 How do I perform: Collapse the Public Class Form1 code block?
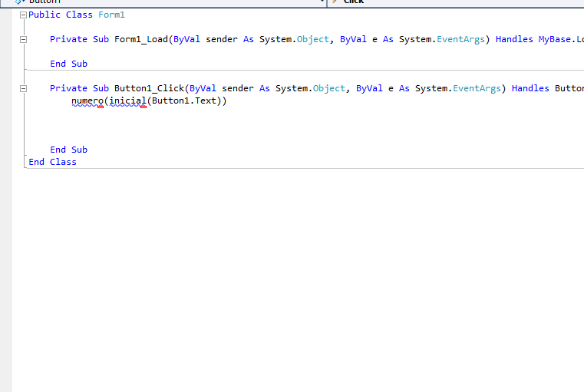(x=23, y=15)
